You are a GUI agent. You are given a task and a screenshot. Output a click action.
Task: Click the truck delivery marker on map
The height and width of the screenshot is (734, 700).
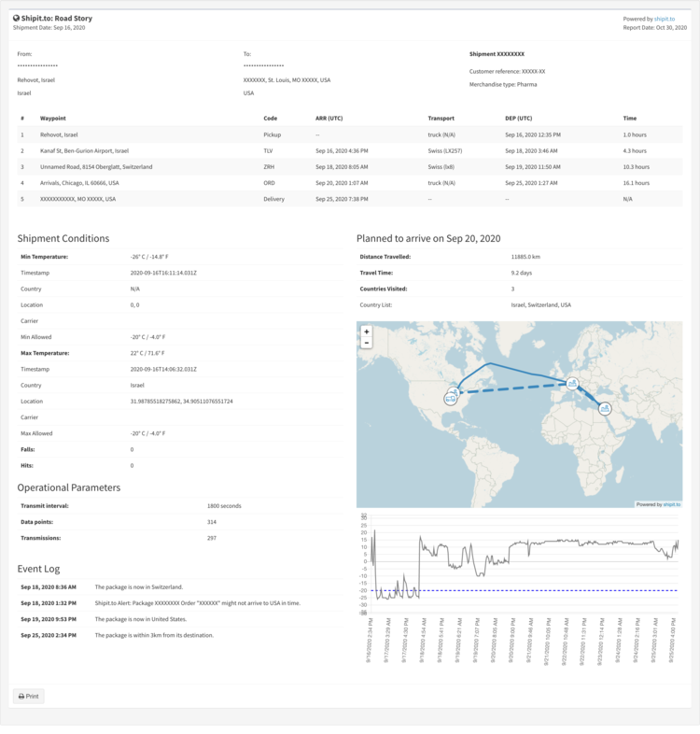450,399
